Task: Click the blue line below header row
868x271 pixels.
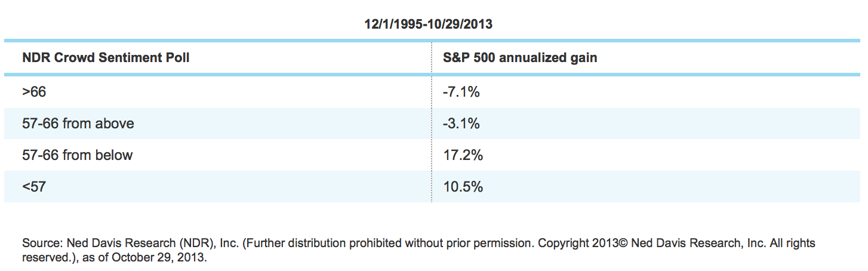Action: 433,74
